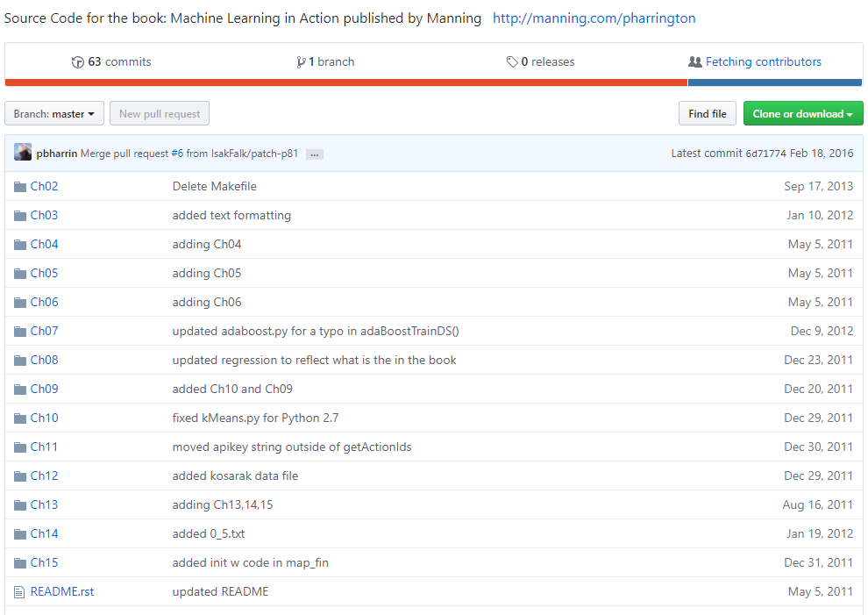Open the Ch09 folder link

(x=45, y=389)
